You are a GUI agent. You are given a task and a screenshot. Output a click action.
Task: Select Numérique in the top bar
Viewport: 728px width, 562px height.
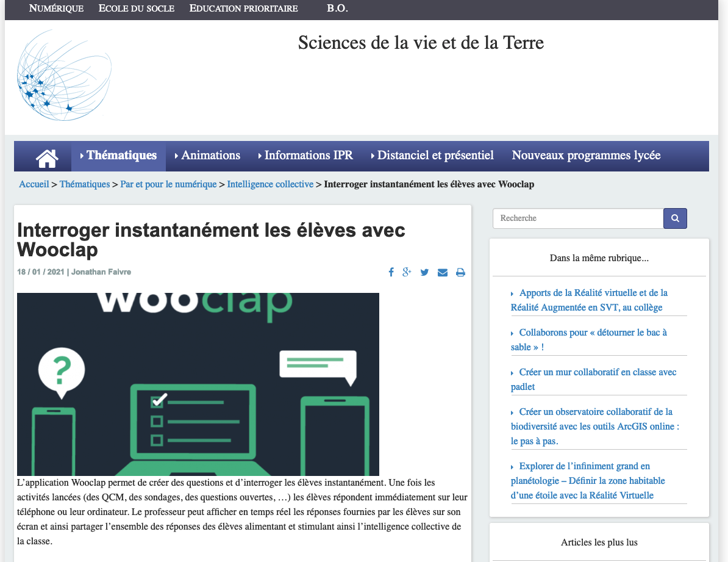tap(56, 9)
